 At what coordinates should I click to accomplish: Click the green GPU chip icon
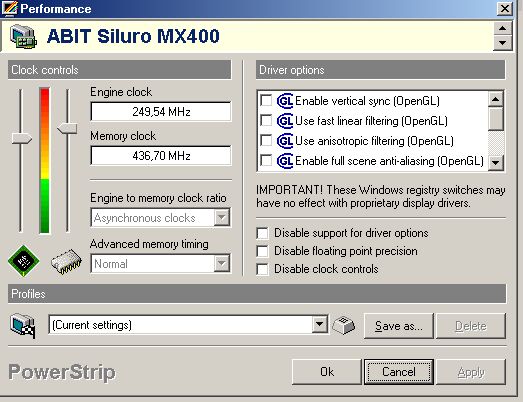click(x=23, y=261)
